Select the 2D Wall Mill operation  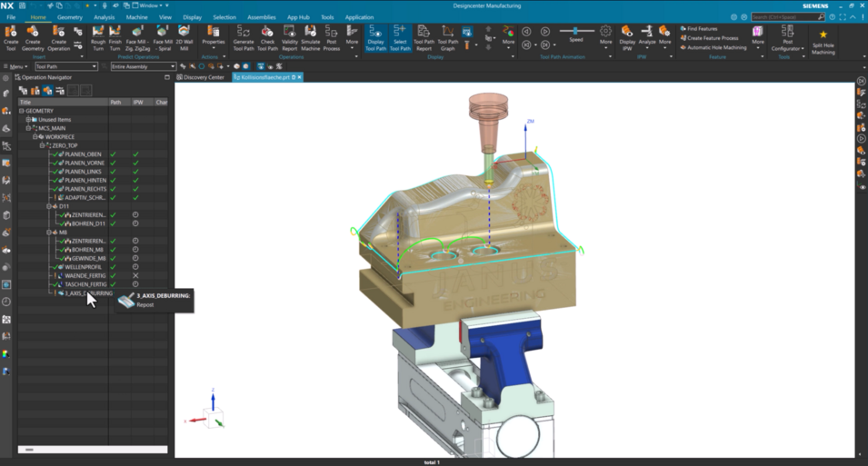pos(184,37)
